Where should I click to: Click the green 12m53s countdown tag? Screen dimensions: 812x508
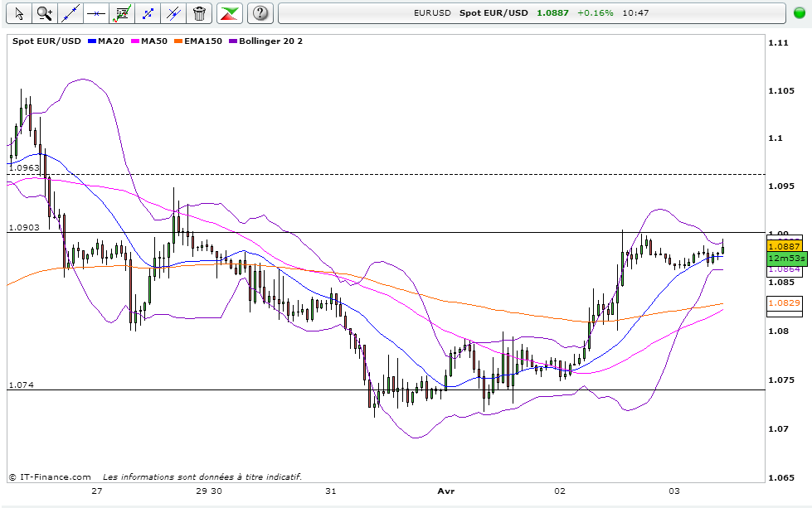point(786,258)
